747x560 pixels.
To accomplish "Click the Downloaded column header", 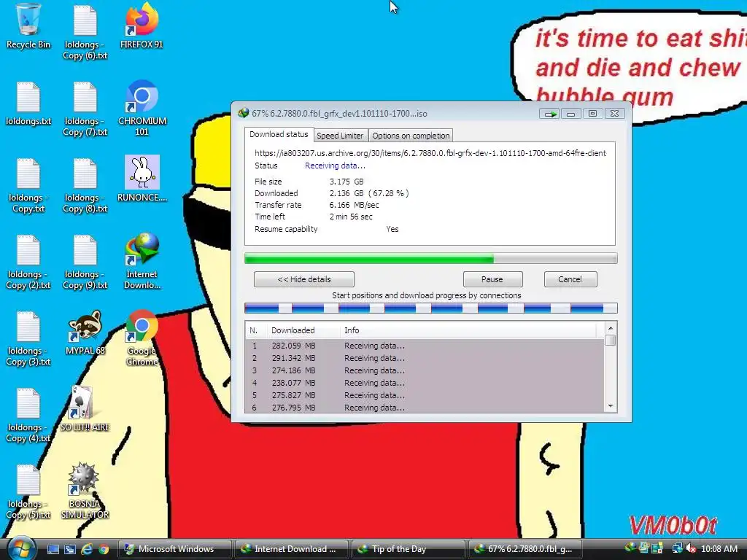I will (303, 330).
